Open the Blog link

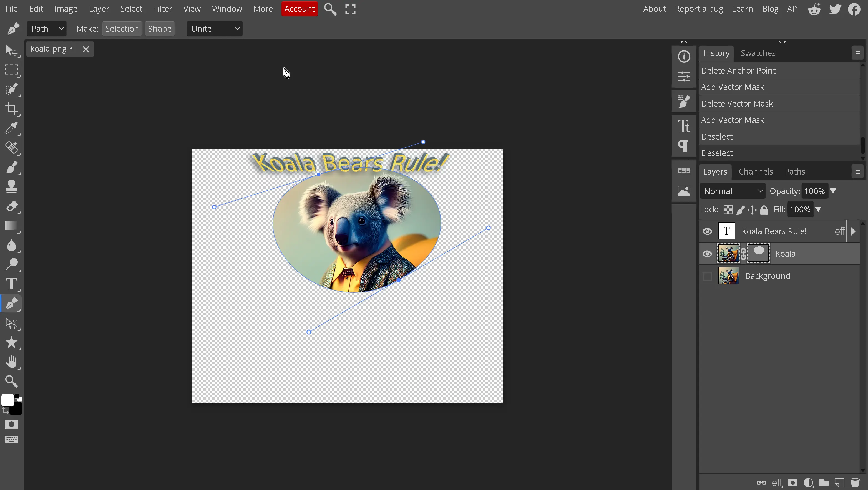pos(770,9)
